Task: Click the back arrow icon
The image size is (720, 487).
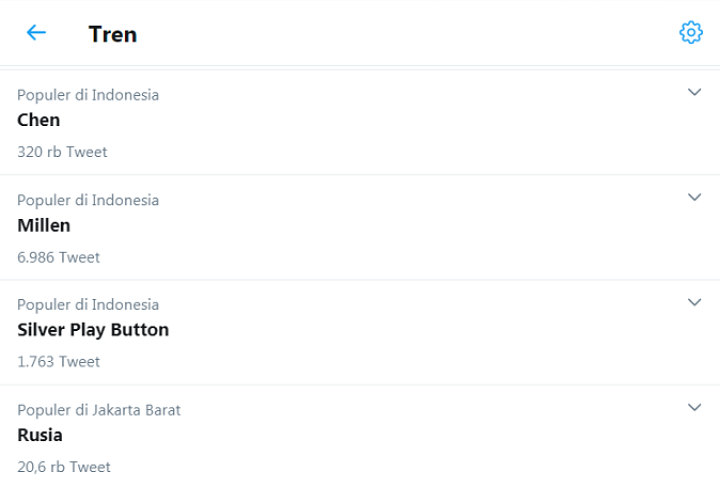Action: [x=36, y=33]
